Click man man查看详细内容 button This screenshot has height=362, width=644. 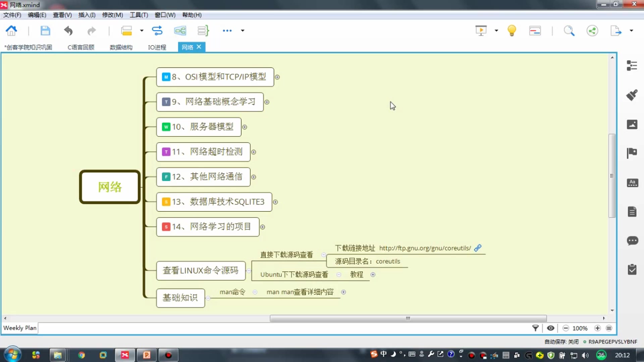pos(300,292)
